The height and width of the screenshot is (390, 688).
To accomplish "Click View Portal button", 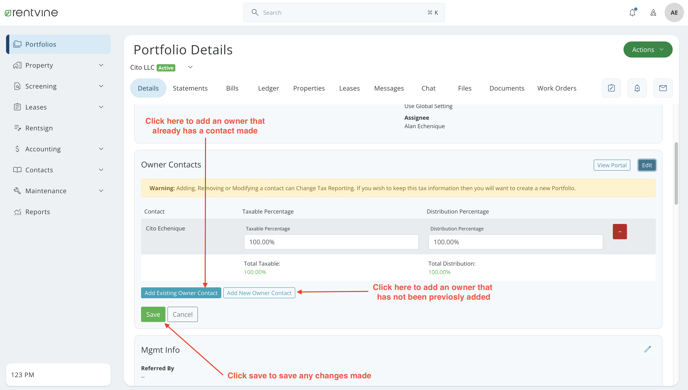I will pos(612,165).
